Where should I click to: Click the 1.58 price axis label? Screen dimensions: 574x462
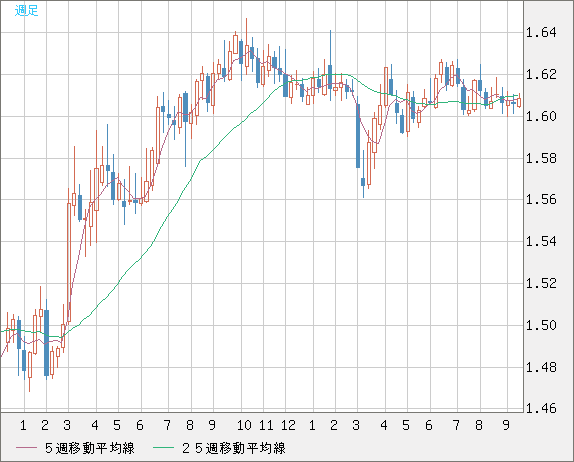click(541, 159)
